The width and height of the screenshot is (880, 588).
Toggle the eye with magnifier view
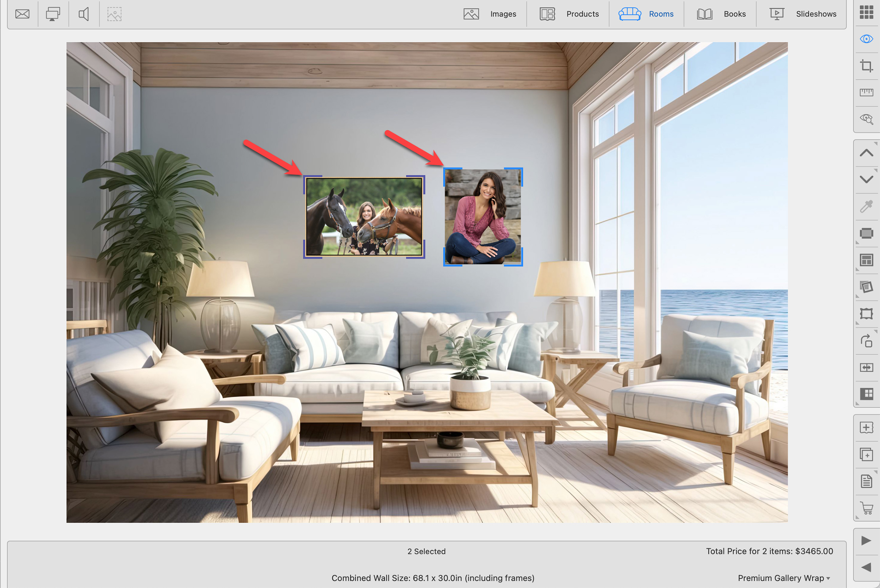click(866, 119)
